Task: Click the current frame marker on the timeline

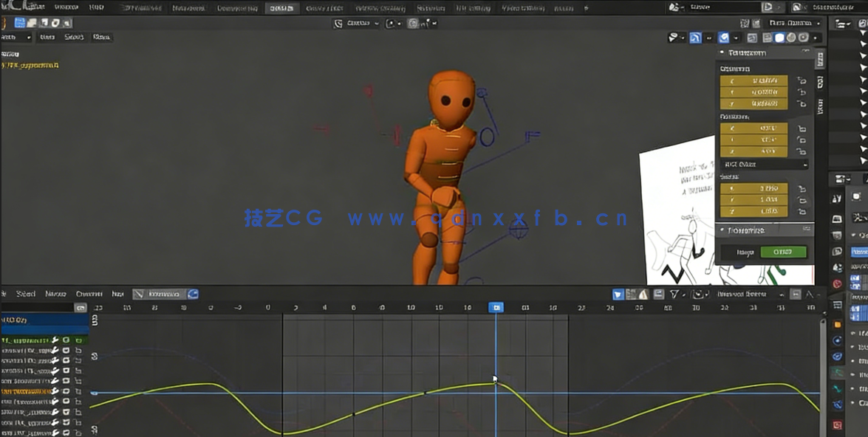Action: click(496, 308)
